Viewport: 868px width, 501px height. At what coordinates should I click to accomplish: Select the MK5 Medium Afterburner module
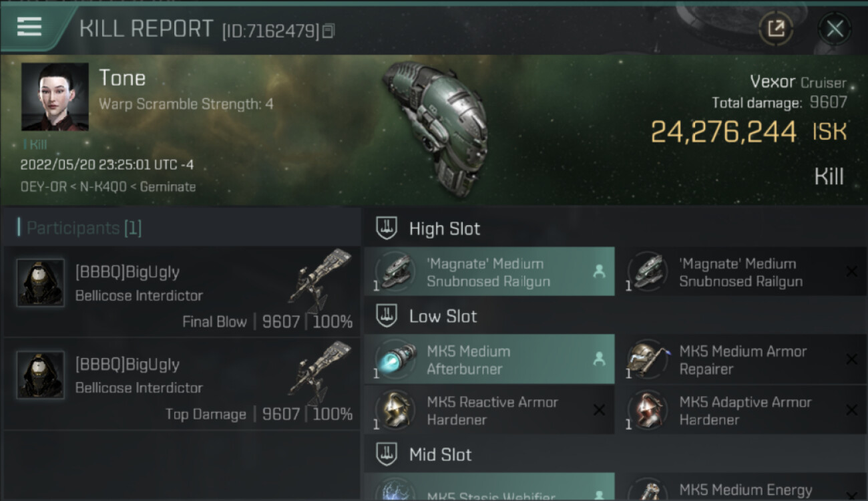pos(489,360)
